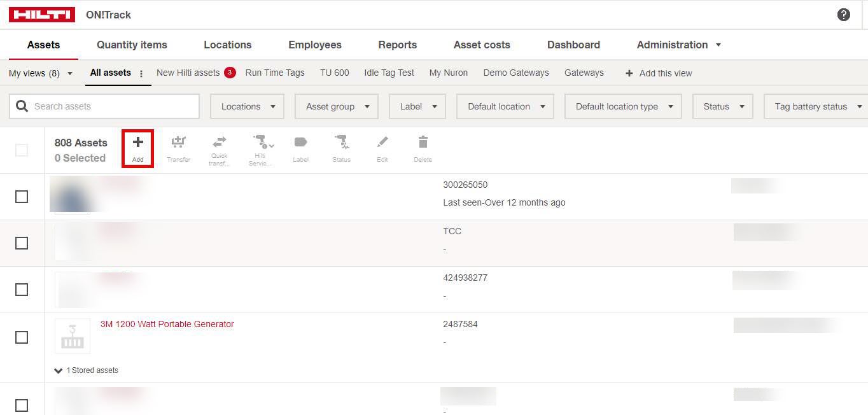Viewport: 868px width, 415px height.
Task: Click the 808 Assets count text
Action: coord(81,143)
